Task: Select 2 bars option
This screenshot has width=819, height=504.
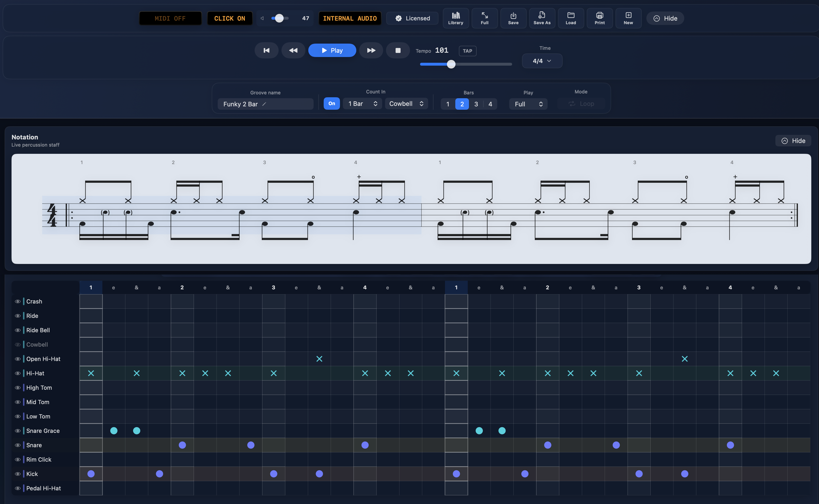Action: 462,104
